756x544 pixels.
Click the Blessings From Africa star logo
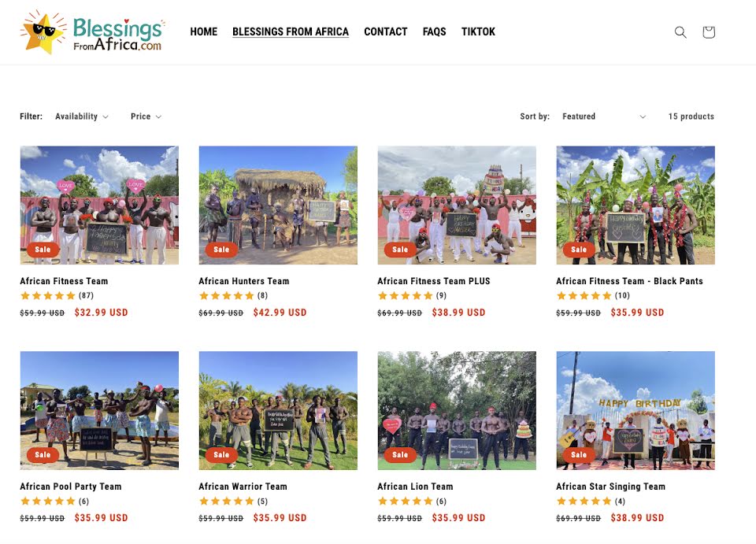point(93,32)
